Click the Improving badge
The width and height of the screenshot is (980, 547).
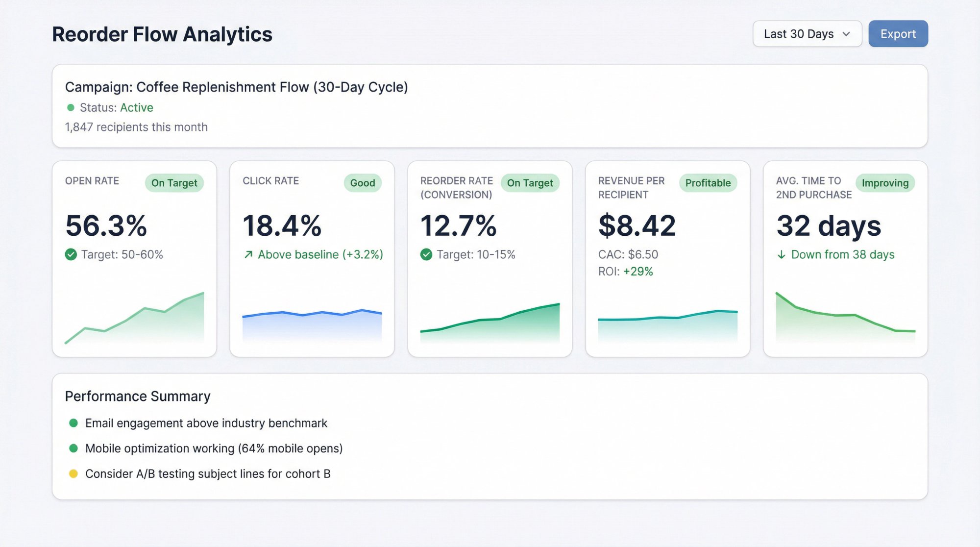pyautogui.click(x=885, y=183)
